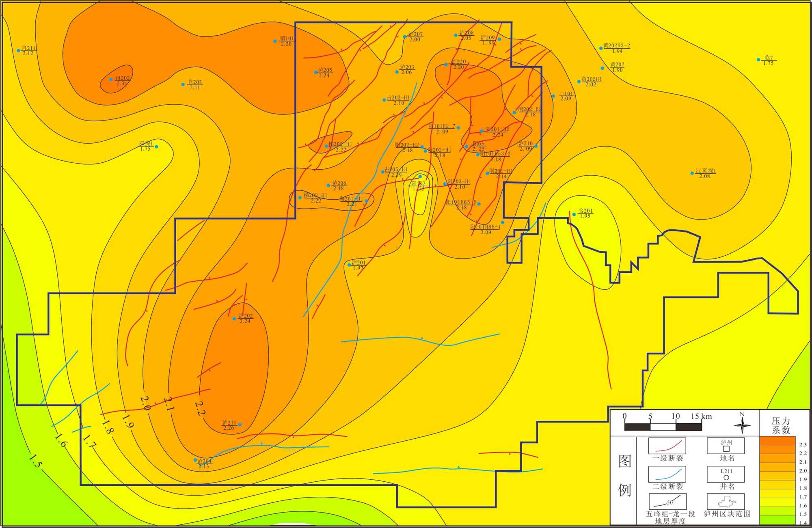Click the north arrow compass symbol
The image size is (812, 528).
(742, 425)
